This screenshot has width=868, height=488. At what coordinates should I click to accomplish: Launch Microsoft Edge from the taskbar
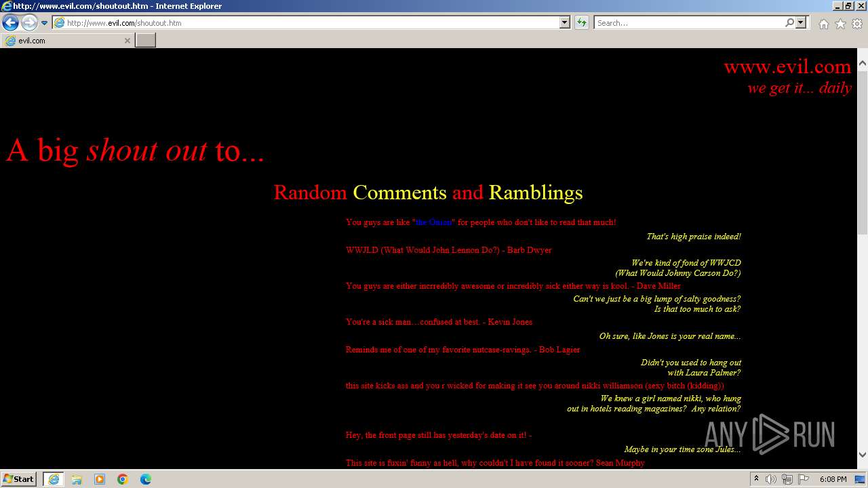(x=146, y=479)
